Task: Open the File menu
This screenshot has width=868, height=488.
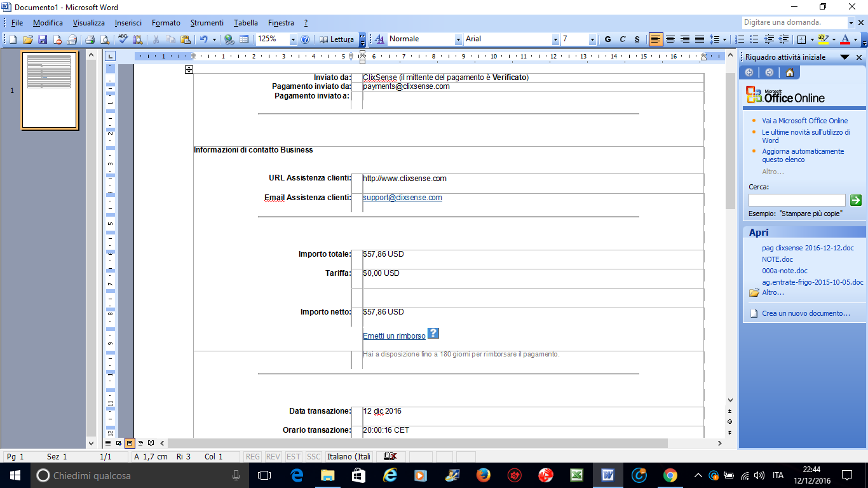Action: click(17, 23)
